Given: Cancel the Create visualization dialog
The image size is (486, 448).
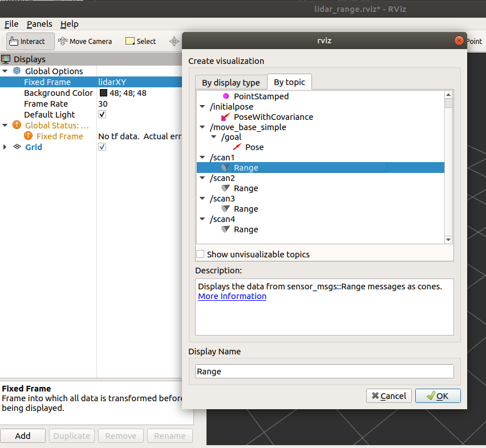Looking at the screenshot, I should tap(389, 396).
